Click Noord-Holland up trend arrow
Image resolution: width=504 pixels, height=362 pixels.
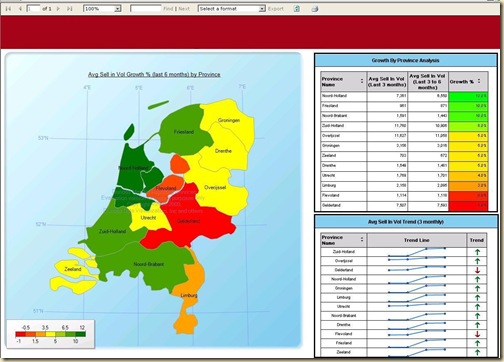pos(477,279)
